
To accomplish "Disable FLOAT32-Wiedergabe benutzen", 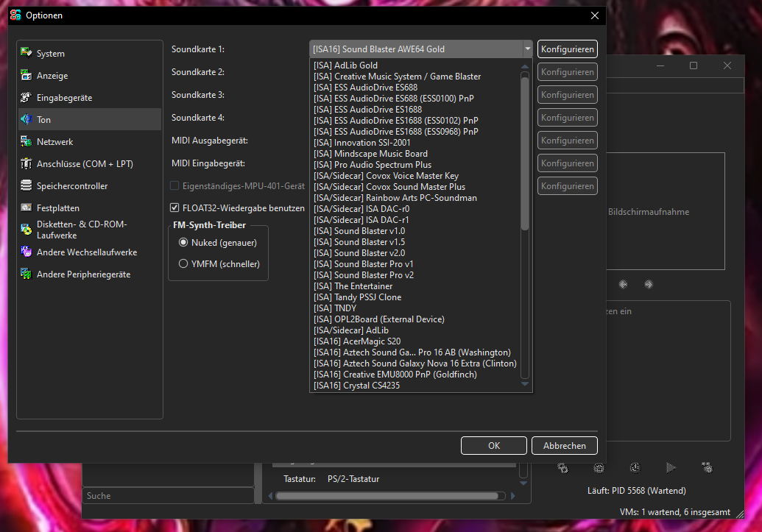I will [x=174, y=208].
